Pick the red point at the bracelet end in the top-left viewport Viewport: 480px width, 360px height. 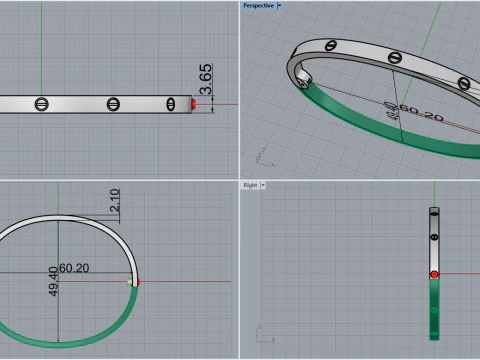pyautogui.click(x=194, y=105)
